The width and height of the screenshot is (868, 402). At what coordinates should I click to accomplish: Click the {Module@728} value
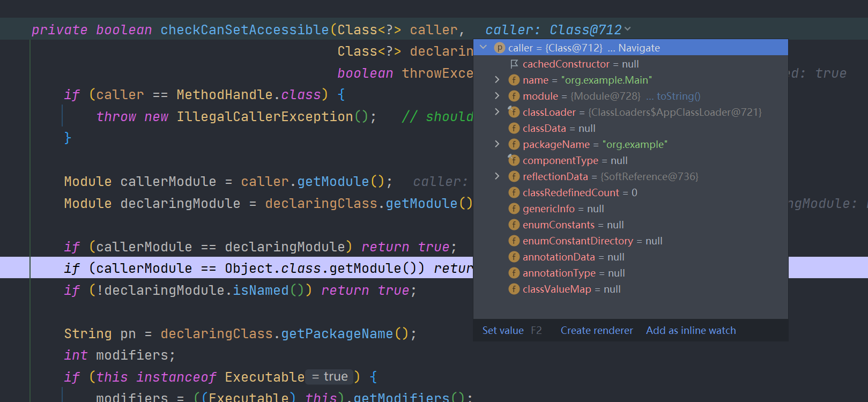[x=605, y=96]
